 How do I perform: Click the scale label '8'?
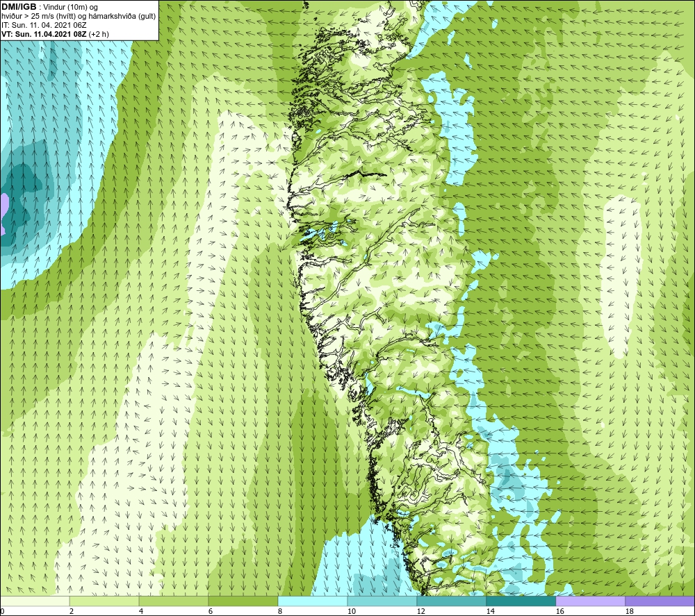pos(280,612)
